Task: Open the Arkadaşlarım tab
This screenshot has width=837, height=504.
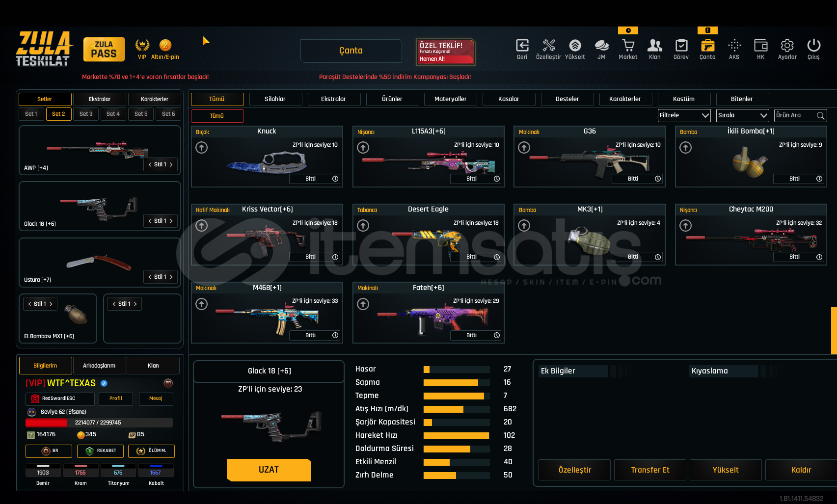Action: point(99,366)
